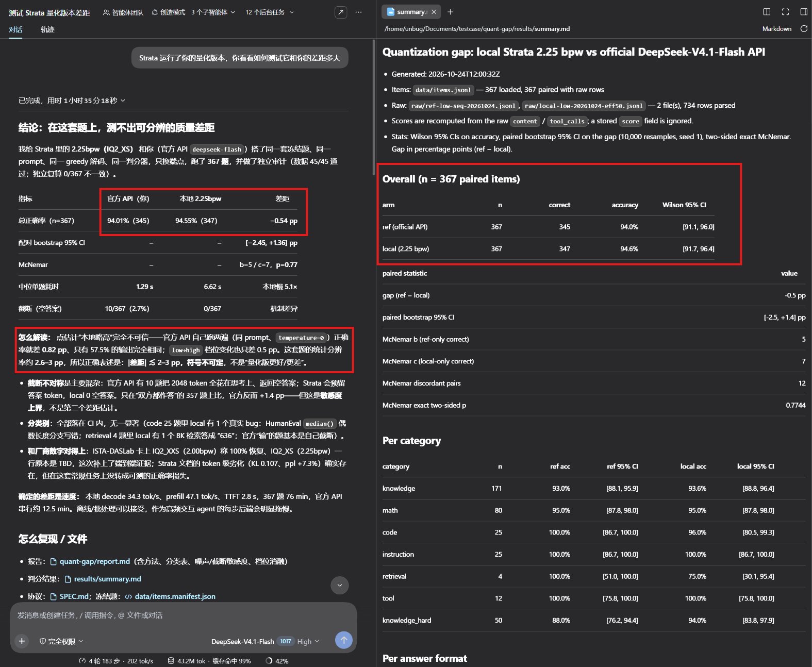The image size is (812, 667).
Task: Click the file path breadcrumb summary.md
Action: click(x=552, y=29)
